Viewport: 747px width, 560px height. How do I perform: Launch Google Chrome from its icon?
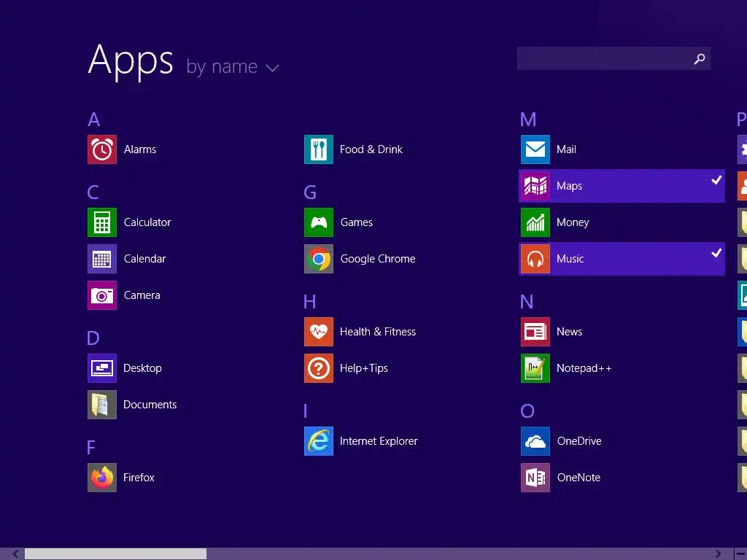pyautogui.click(x=319, y=259)
